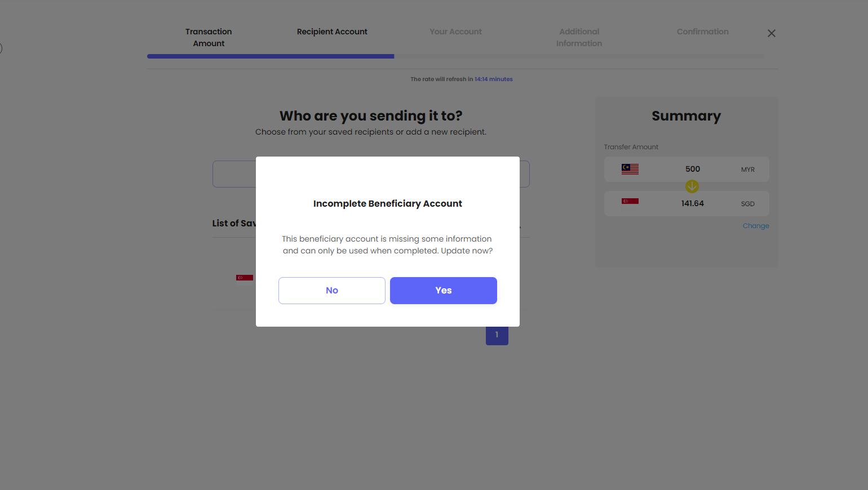The image size is (868, 490).
Task: Click the Malaysian flag icon in Summary
Action: pos(630,169)
